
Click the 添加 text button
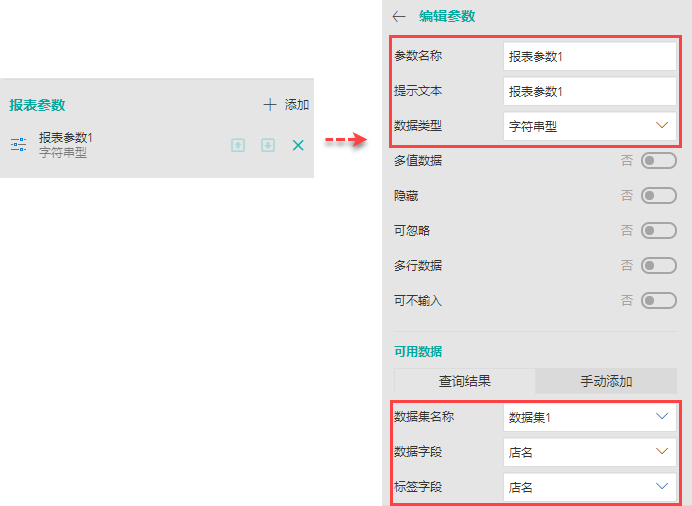click(x=297, y=104)
